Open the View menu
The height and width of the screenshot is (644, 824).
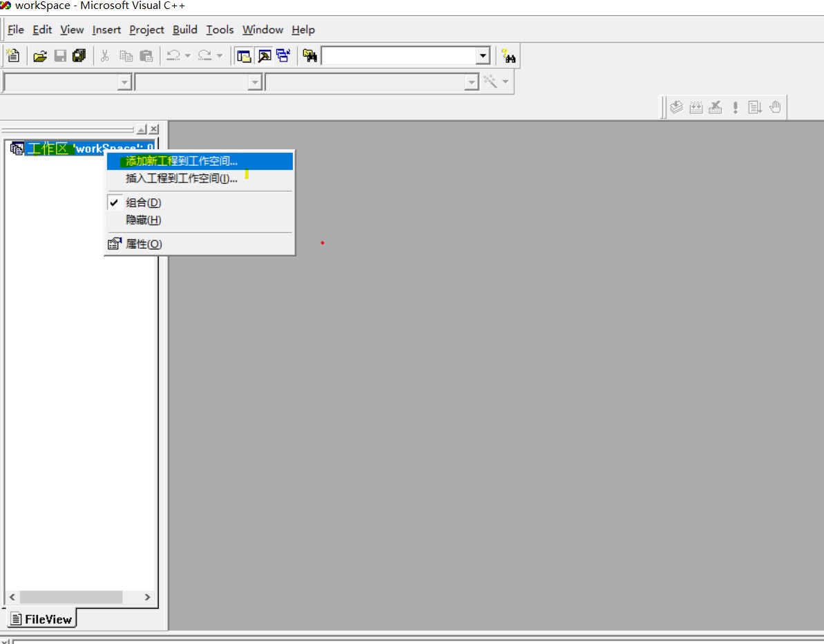tap(72, 30)
